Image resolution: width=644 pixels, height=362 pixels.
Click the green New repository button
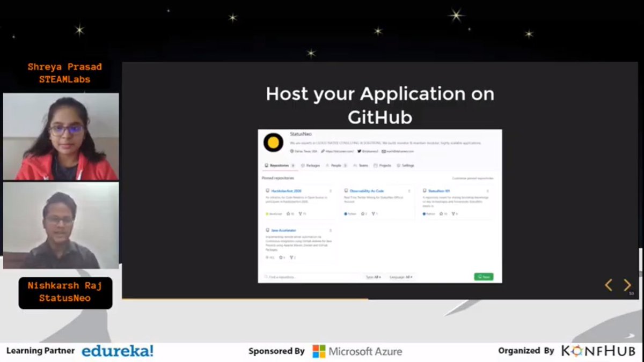point(484,277)
